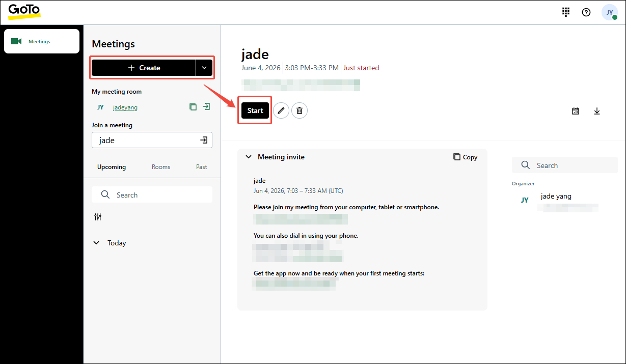The height and width of the screenshot is (364, 626).
Task: Start my meeting room via enter icon
Action: (206, 107)
